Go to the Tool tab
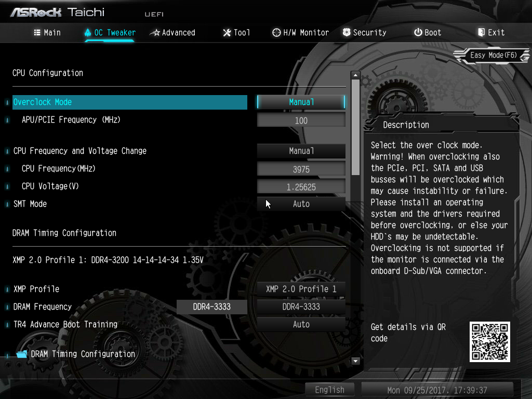532x399 pixels. pos(236,33)
